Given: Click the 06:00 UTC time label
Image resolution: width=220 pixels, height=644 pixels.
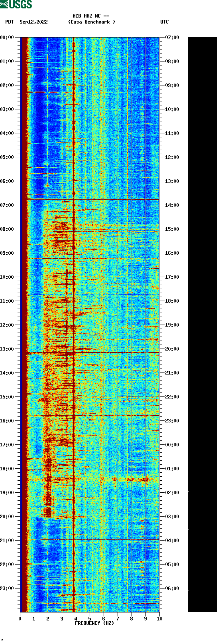Looking at the screenshot, I should pos(172,589).
